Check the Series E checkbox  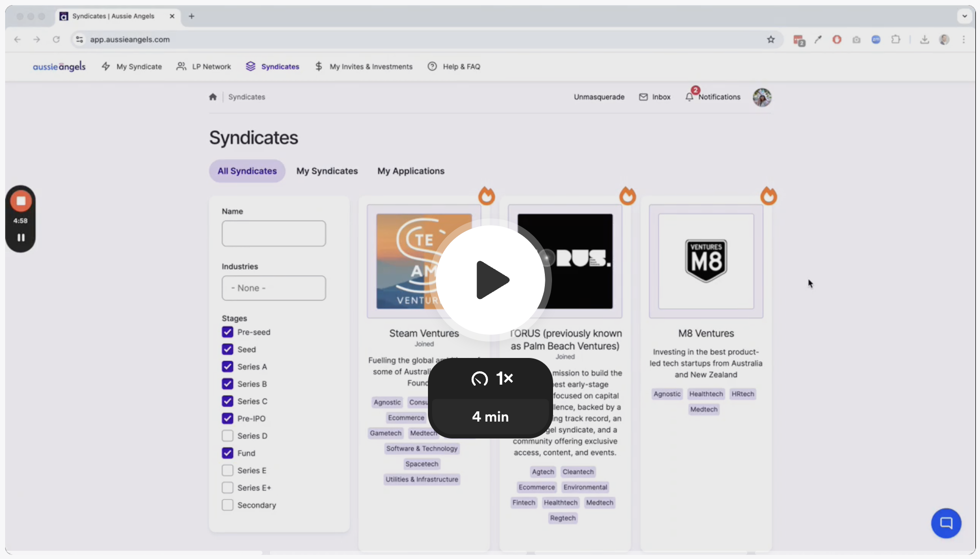(228, 470)
